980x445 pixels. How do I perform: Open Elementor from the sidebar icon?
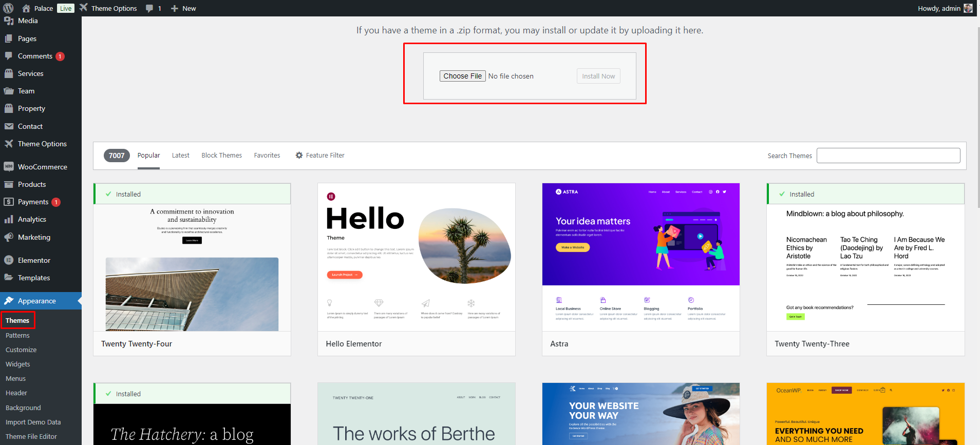(9, 260)
